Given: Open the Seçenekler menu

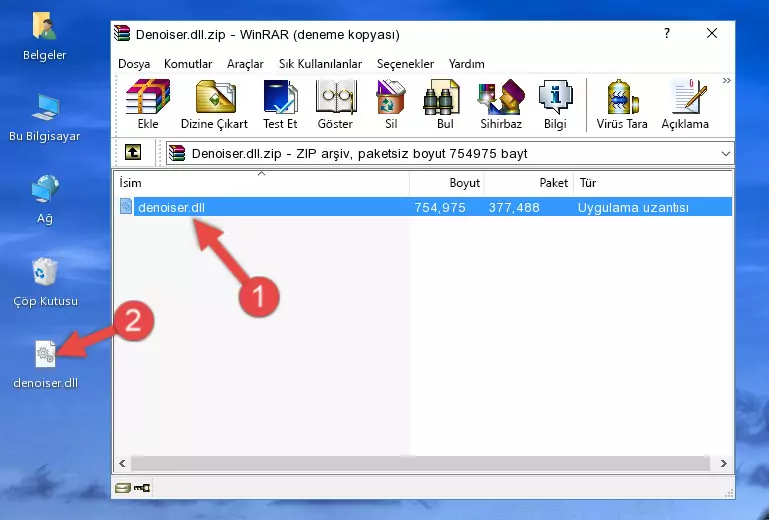Looking at the screenshot, I should (405, 64).
